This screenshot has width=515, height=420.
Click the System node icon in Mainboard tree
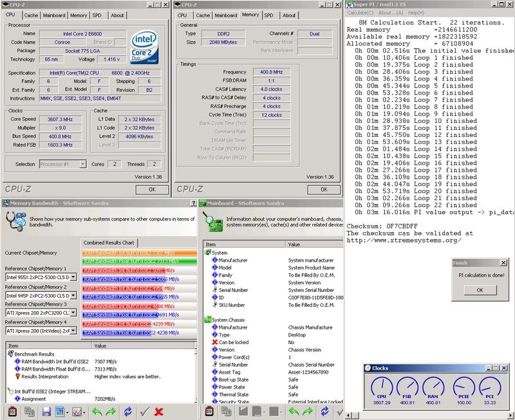click(207, 252)
